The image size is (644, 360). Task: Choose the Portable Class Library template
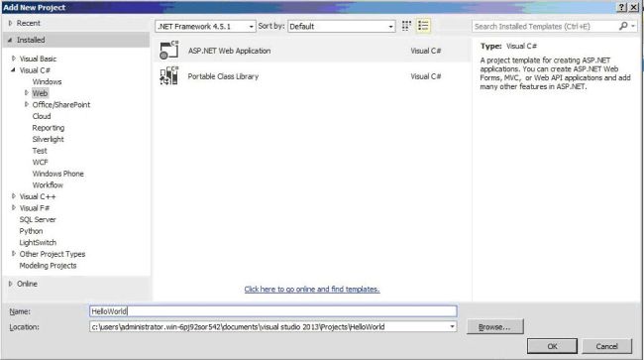pos(312,76)
